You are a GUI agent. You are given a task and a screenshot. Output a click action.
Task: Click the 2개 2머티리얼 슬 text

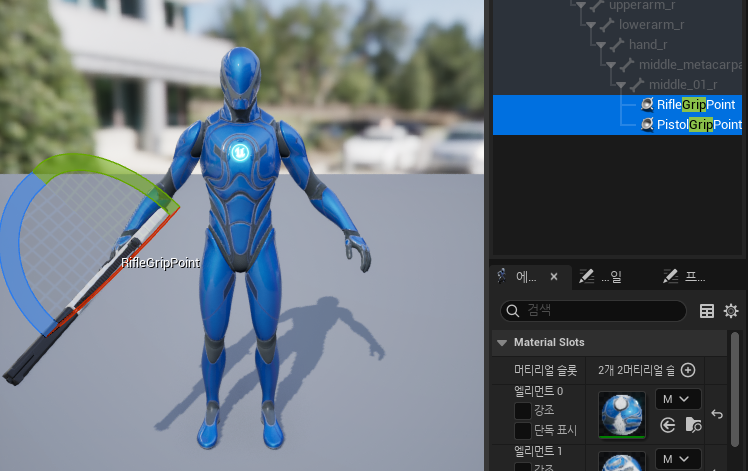coord(636,370)
